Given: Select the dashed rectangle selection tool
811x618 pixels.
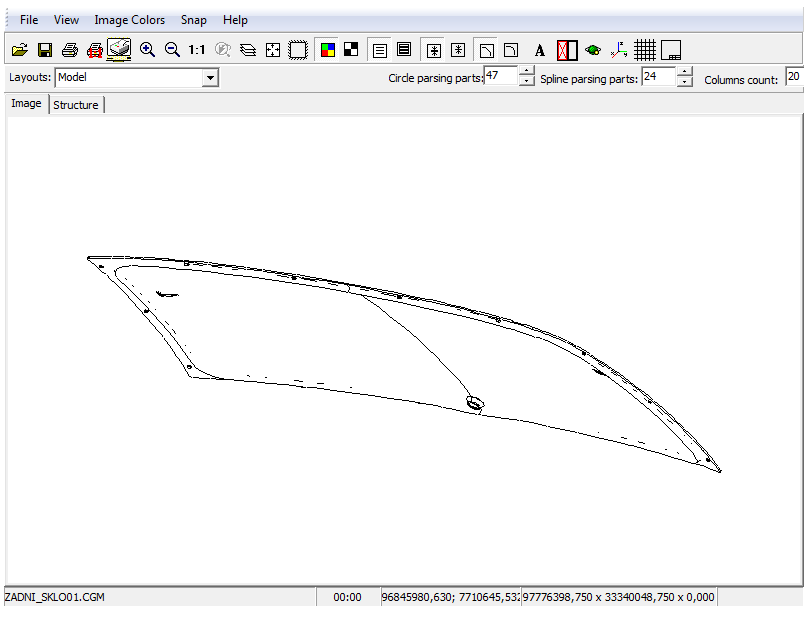Looking at the screenshot, I should [297, 50].
